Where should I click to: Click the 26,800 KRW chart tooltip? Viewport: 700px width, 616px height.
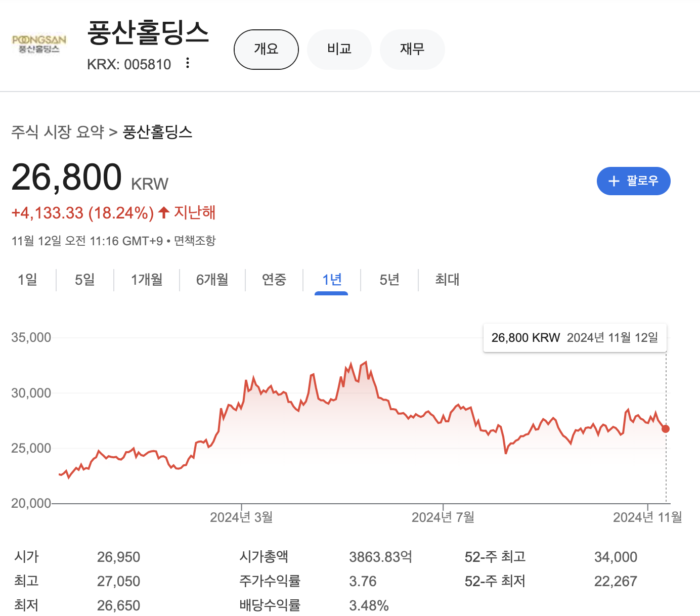(x=575, y=338)
